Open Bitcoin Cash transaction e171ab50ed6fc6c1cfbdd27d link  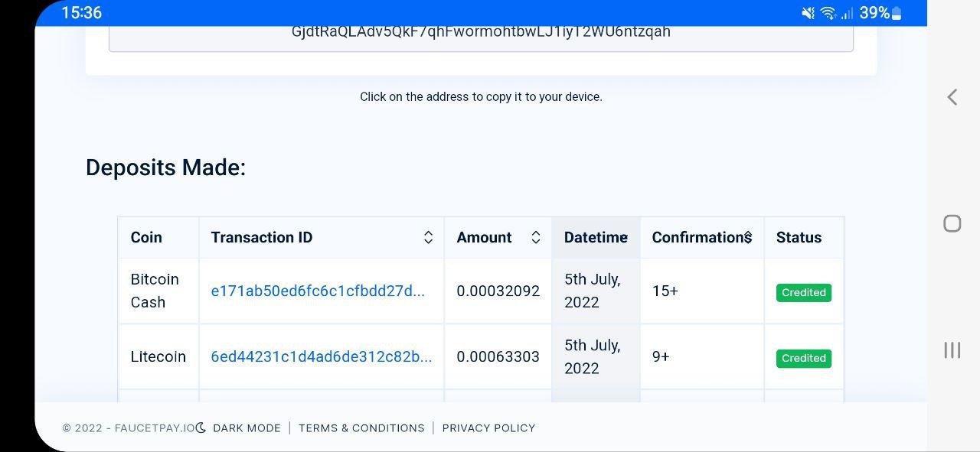point(318,291)
